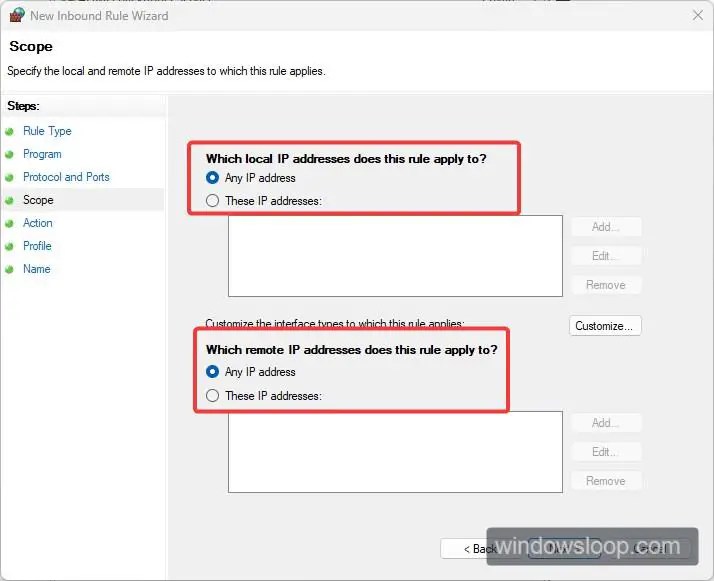Viewport: 714px width, 581px height.
Task: Click inside the local IP addresses list box
Action: pyautogui.click(x=395, y=256)
